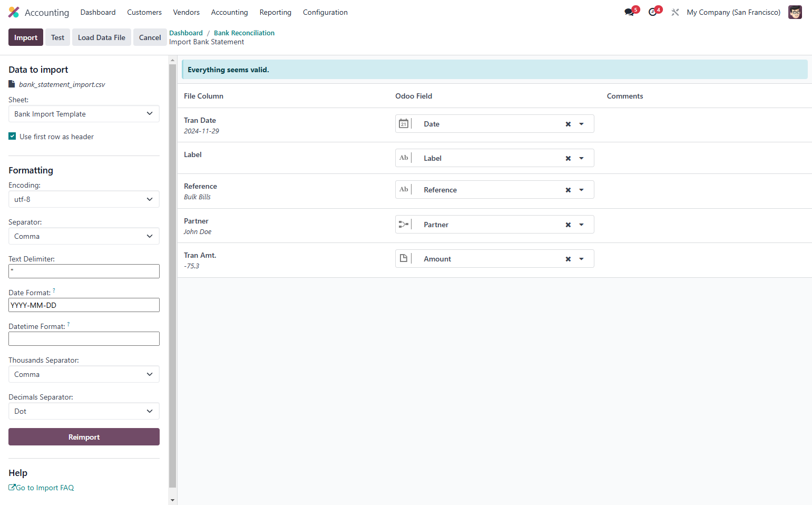This screenshot has height=505, width=812.
Task: Clear the Label field mapping
Action: click(x=568, y=159)
